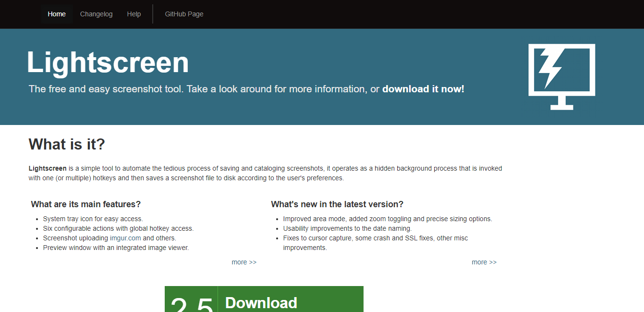
Task: Click 'Six configurable actions with global hotkey access.'
Action: (x=118, y=228)
